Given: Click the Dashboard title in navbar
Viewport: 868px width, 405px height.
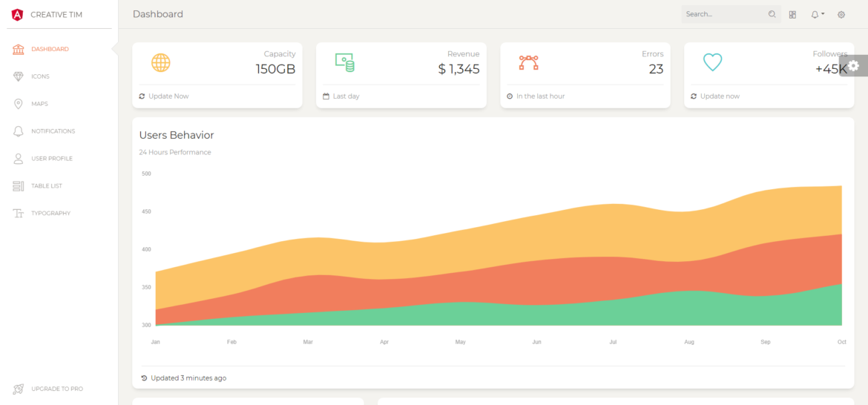Looking at the screenshot, I should 158,14.
